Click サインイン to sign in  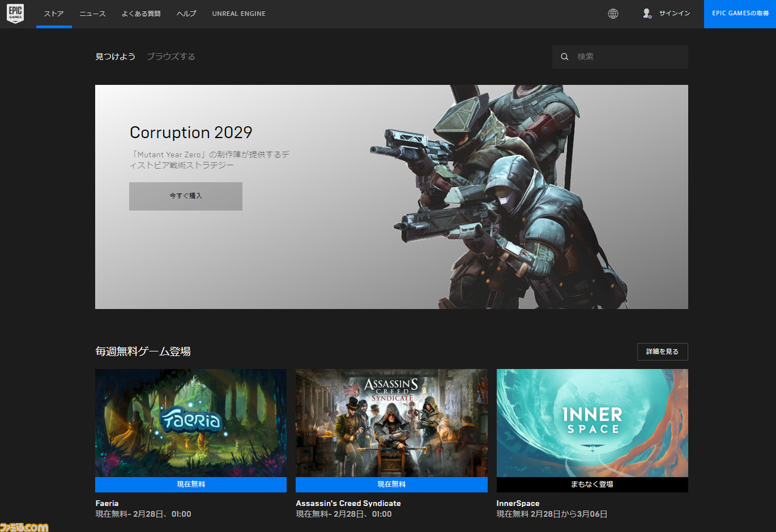[x=674, y=13]
